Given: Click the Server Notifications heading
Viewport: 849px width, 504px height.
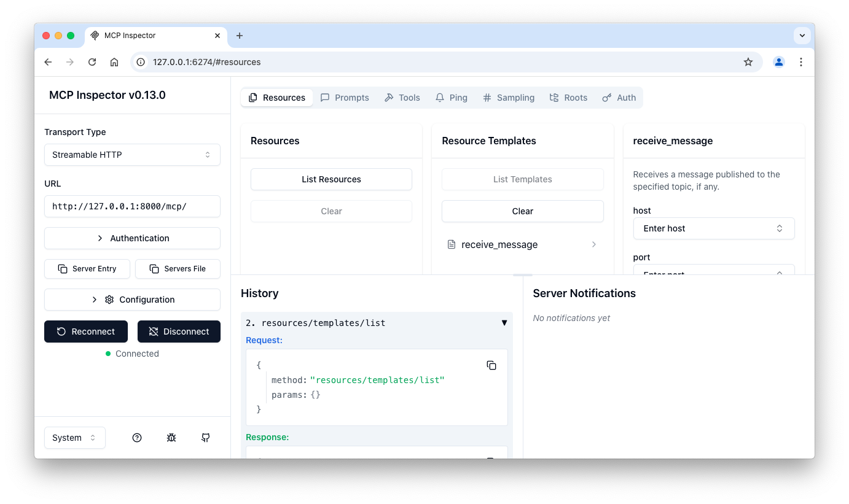Looking at the screenshot, I should click(584, 293).
